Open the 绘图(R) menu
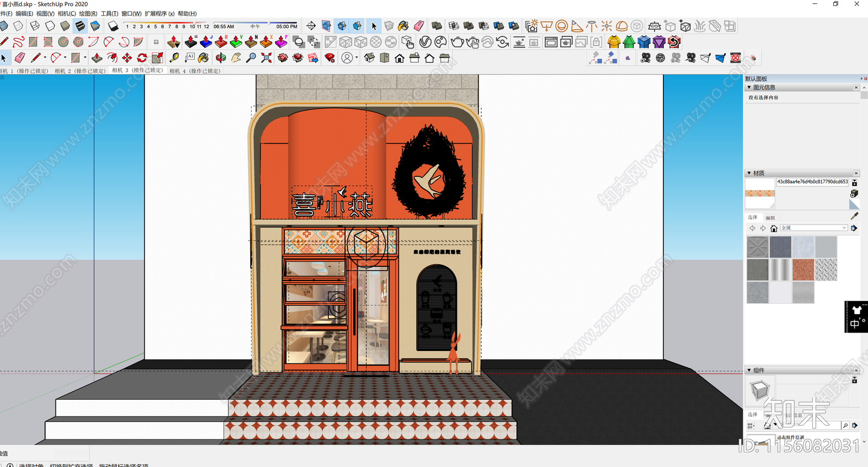 (88, 14)
